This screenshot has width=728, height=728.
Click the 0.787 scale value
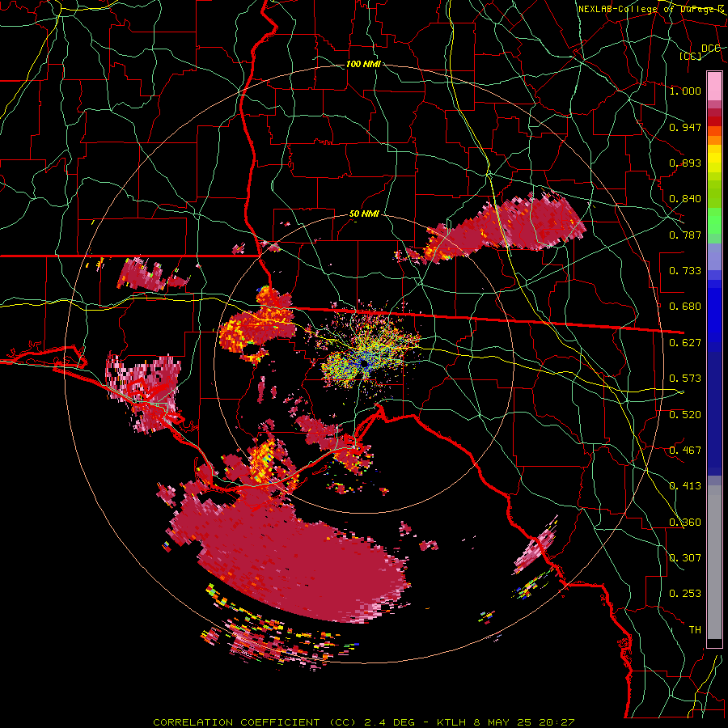(x=685, y=235)
